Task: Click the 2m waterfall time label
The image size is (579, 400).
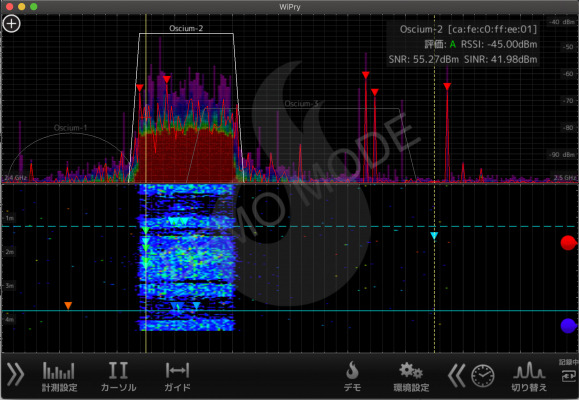Action: 10,252
